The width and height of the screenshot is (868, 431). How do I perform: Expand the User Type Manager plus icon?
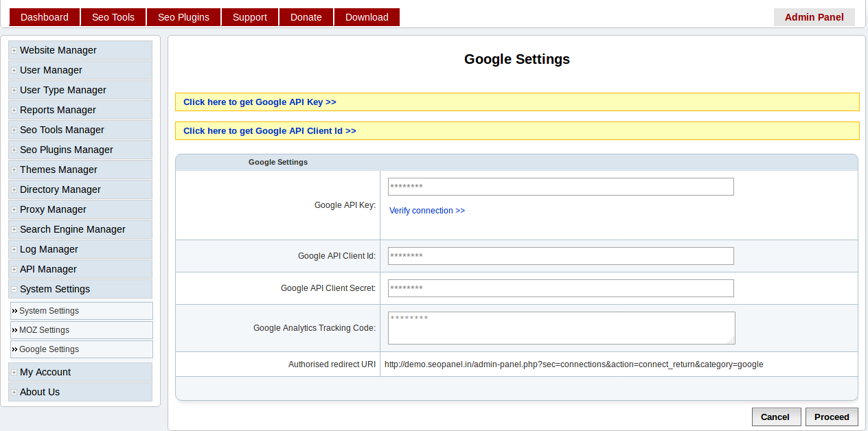(x=14, y=91)
